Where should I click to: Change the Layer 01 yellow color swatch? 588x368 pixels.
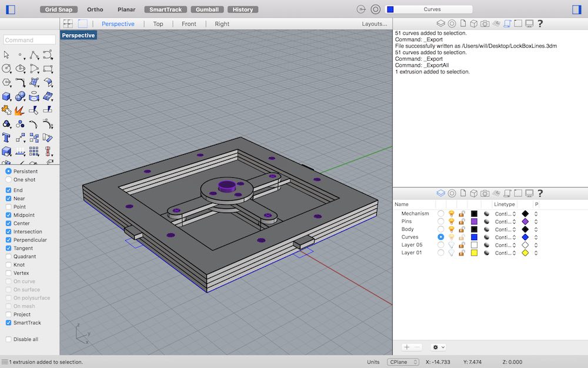click(x=474, y=253)
